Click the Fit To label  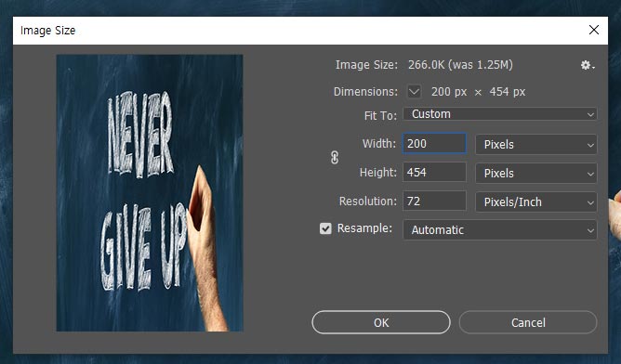pos(380,115)
